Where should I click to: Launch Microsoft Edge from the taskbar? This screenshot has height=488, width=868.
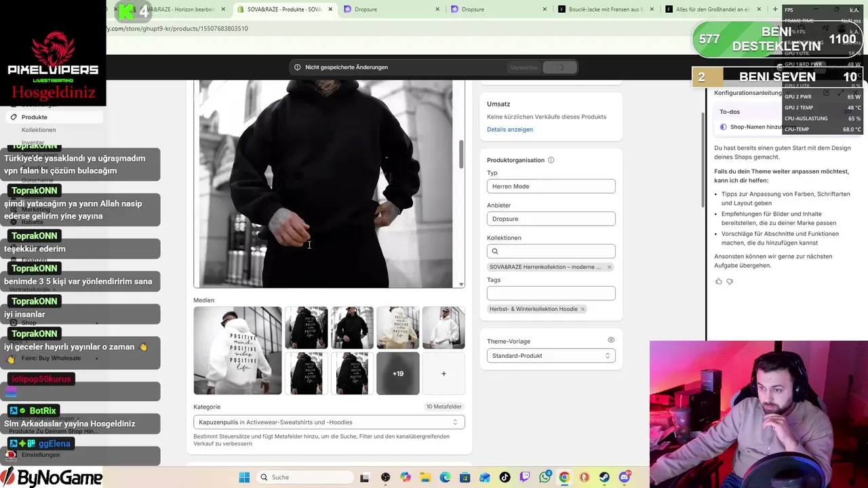click(445, 477)
